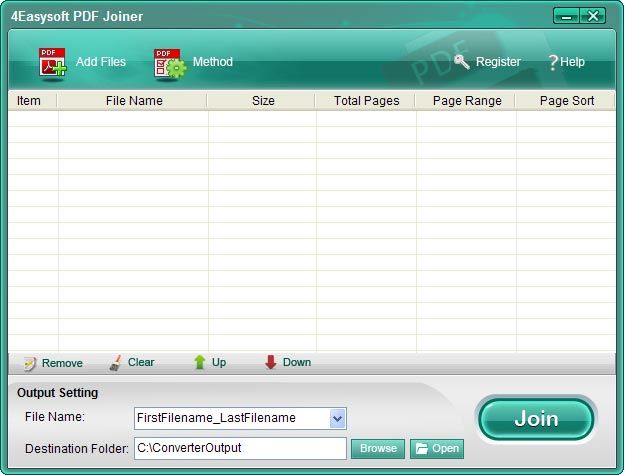Minimize the PDF Joiner window
Screen dimensions: 625x475
click(x=566, y=16)
